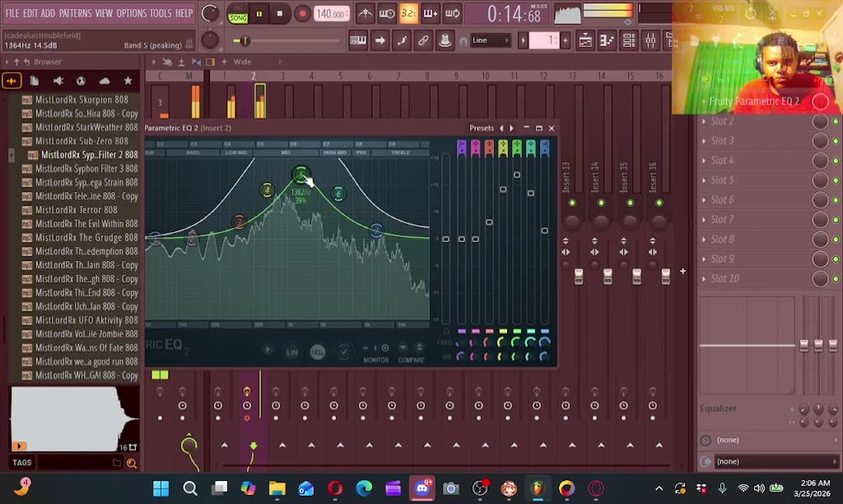
Task: Adjust band 4 yellow level slider
Action: coord(503,189)
